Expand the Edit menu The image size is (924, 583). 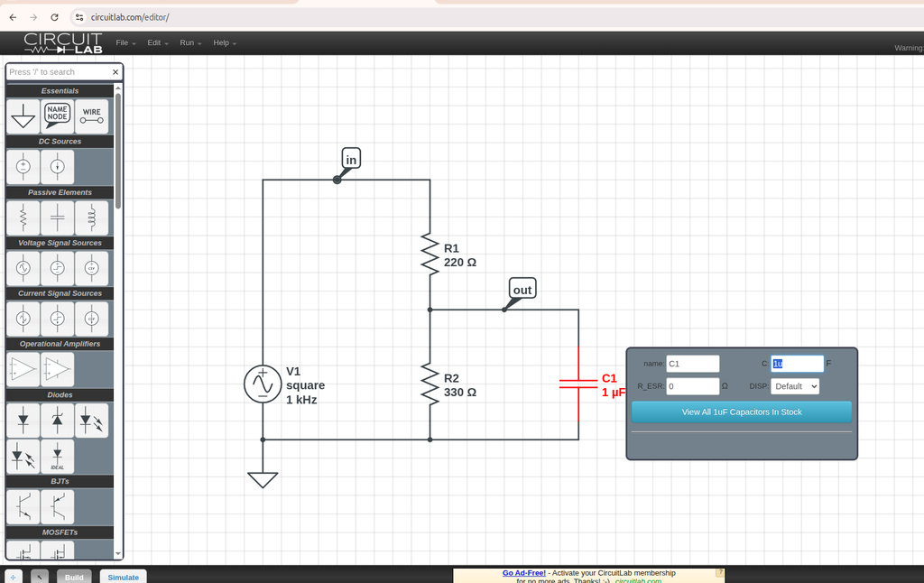pos(157,43)
